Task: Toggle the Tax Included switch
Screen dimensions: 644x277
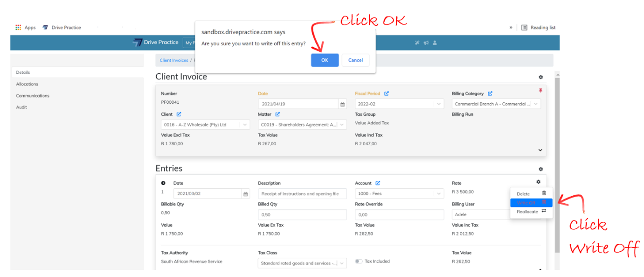Action: click(359, 262)
